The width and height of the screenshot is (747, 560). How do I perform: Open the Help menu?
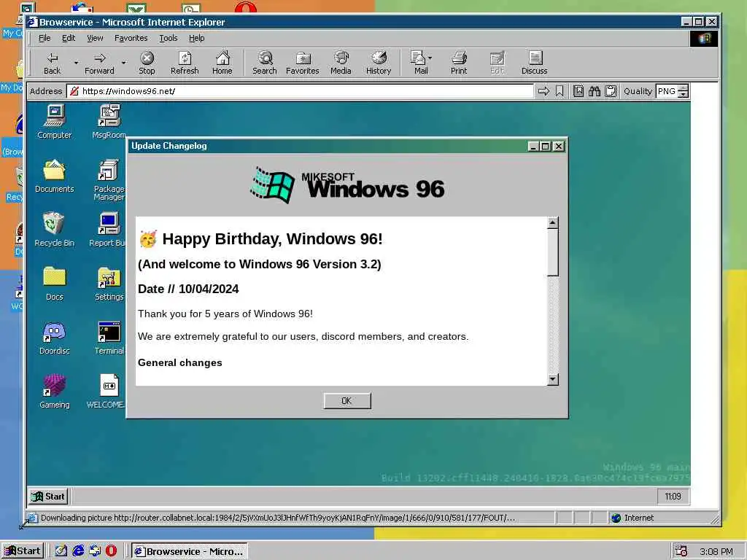point(196,38)
